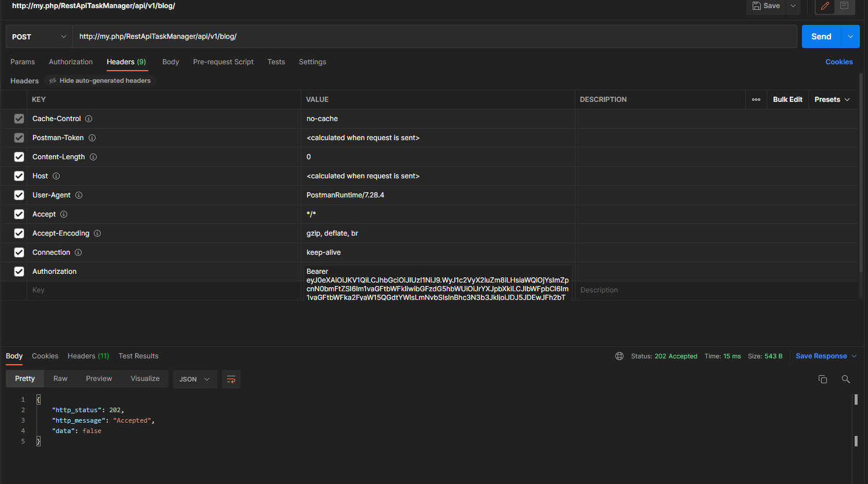The image size is (868, 484).
Task: Click the "PostmanRuntime/7.28.4" value cell
Action: pyautogui.click(x=437, y=195)
